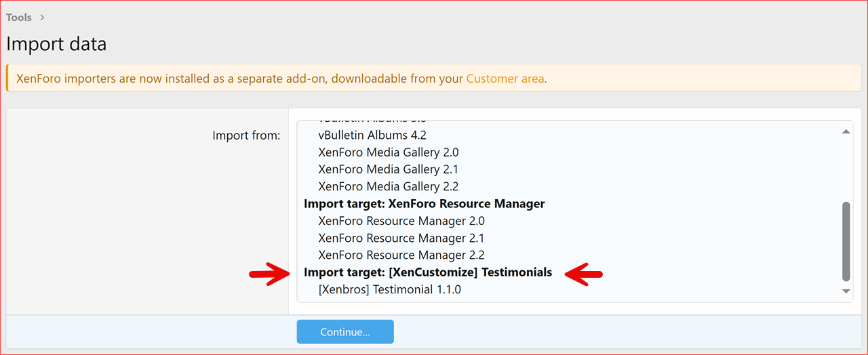Click the importer list scrollbar thumb

pyautogui.click(x=846, y=241)
